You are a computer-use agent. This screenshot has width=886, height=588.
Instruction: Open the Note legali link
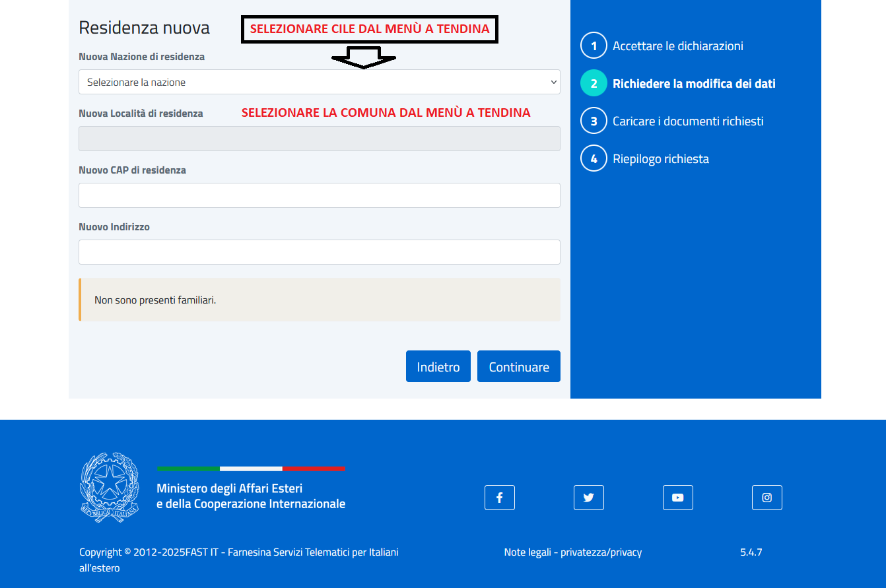tap(527, 552)
